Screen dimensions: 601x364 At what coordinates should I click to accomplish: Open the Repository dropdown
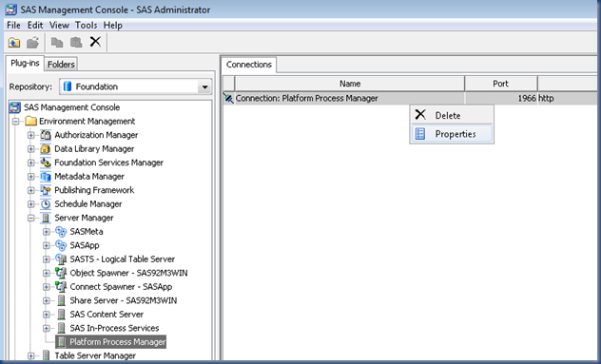point(204,87)
